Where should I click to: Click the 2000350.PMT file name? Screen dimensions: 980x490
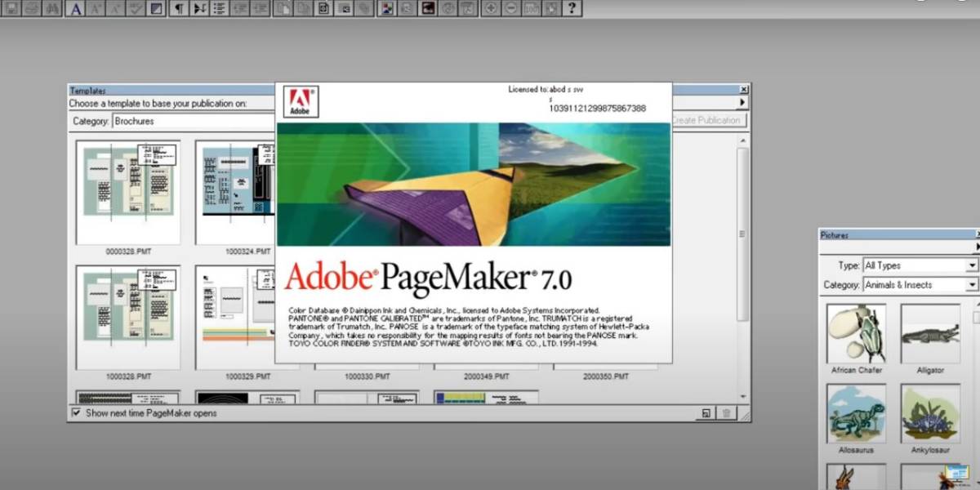pyautogui.click(x=606, y=376)
